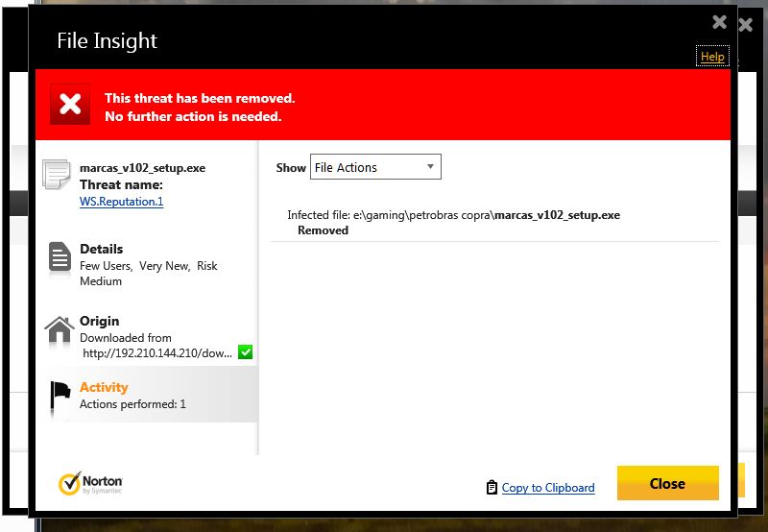Click the Copy to Clipboard link
Image resolution: width=768 pixels, height=532 pixels.
(x=548, y=488)
